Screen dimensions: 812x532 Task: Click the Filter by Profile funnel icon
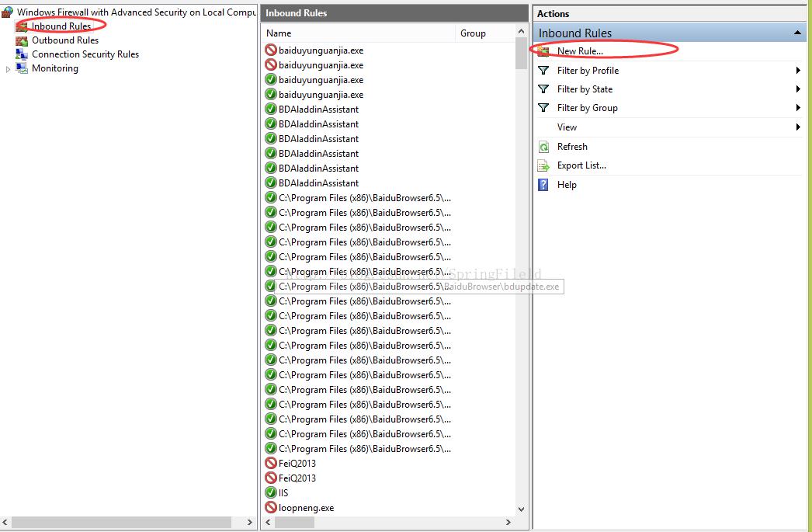[543, 71]
